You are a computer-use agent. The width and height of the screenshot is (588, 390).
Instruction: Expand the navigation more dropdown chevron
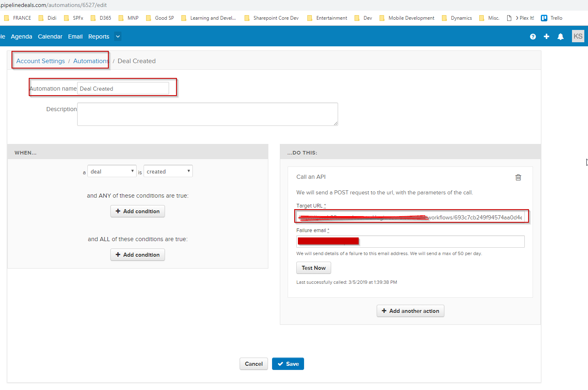tap(118, 36)
